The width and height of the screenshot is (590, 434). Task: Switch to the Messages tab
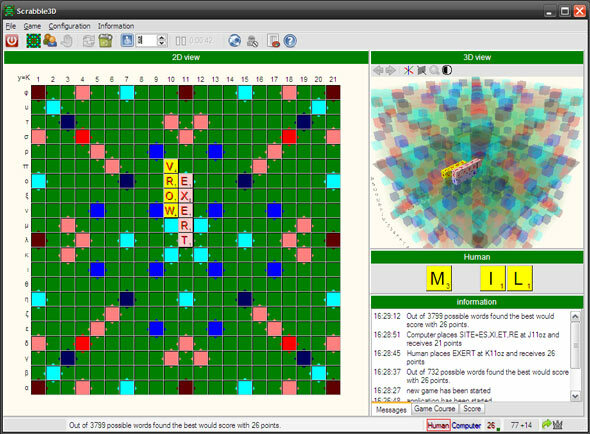point(391,410)
